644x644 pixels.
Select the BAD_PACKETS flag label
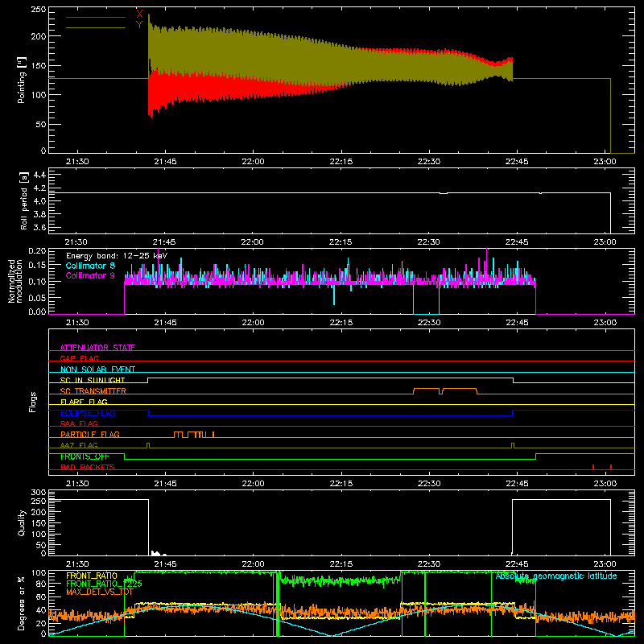click(88, 467)
